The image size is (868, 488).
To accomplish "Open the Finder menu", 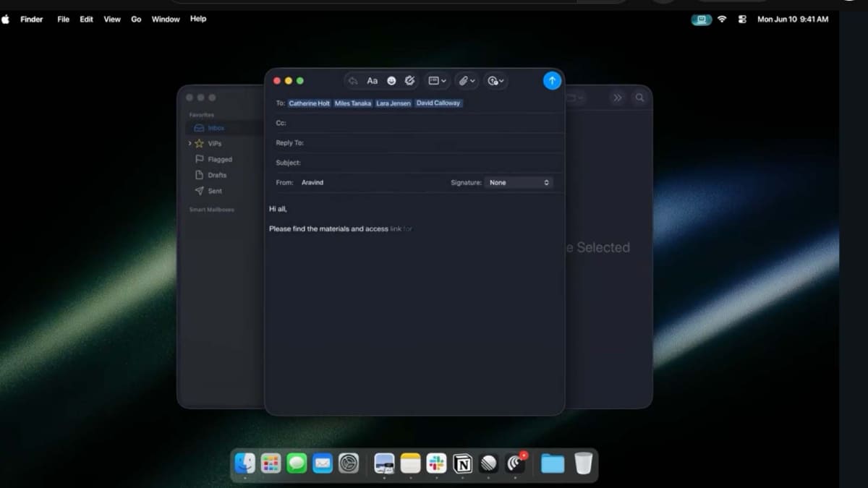I will point(31,20).
